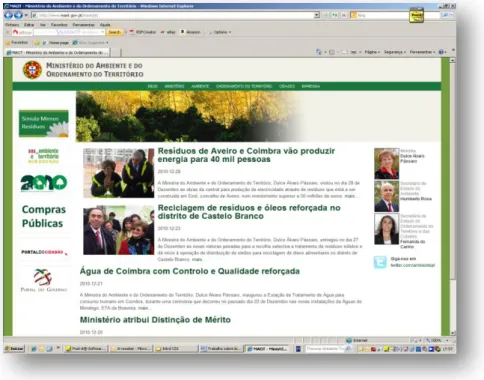Open Ministério atribui Distinção de Mérito headline
The width and height of the screenshot is (484, 380).
pos(155,320)
